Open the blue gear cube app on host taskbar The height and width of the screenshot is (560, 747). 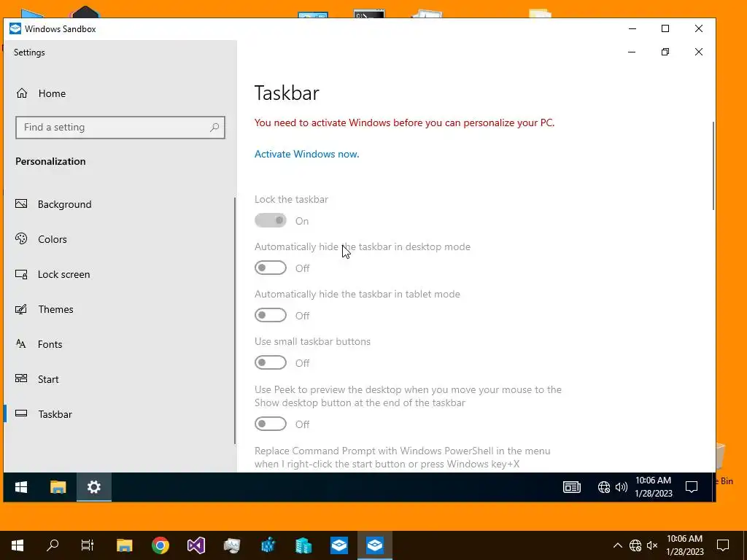[x=268, y=545]
